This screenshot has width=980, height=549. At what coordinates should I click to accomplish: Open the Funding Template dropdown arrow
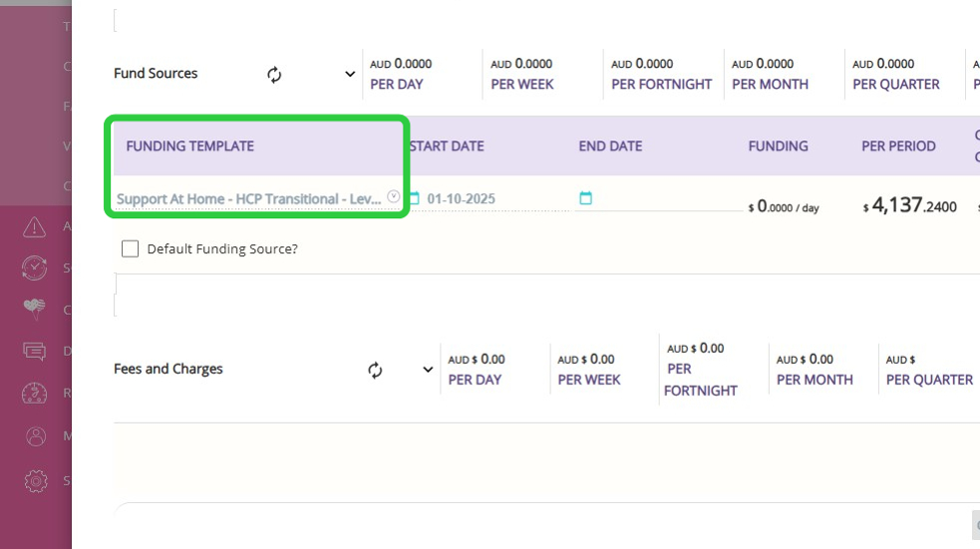(x=394, y=197)
